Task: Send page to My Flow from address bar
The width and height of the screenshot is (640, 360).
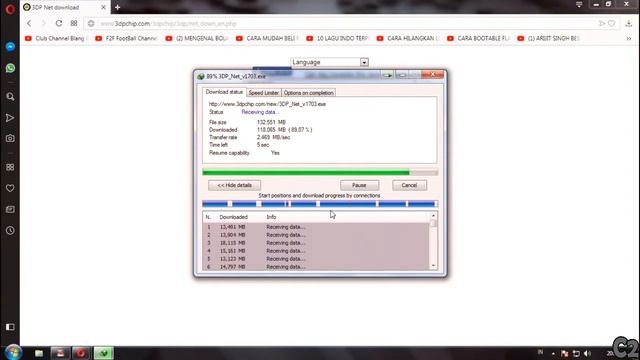Action: pyautogui.click(x=602, y=24)
